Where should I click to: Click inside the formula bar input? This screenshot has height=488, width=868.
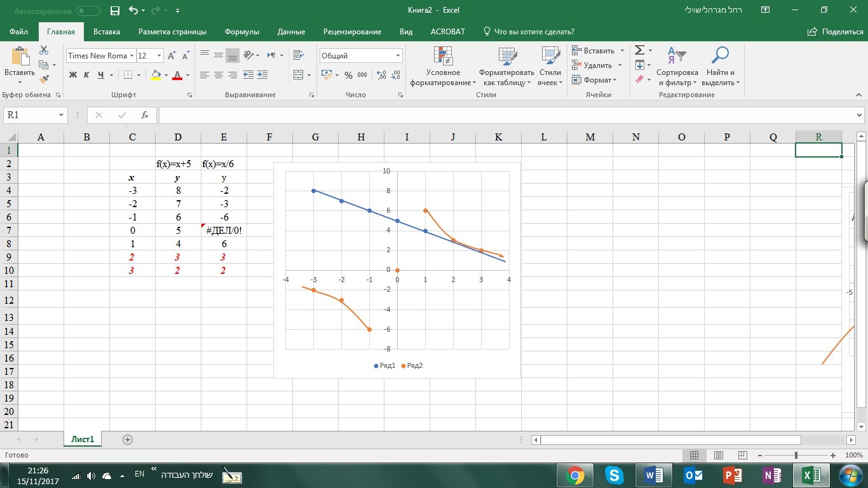point(506,115)
